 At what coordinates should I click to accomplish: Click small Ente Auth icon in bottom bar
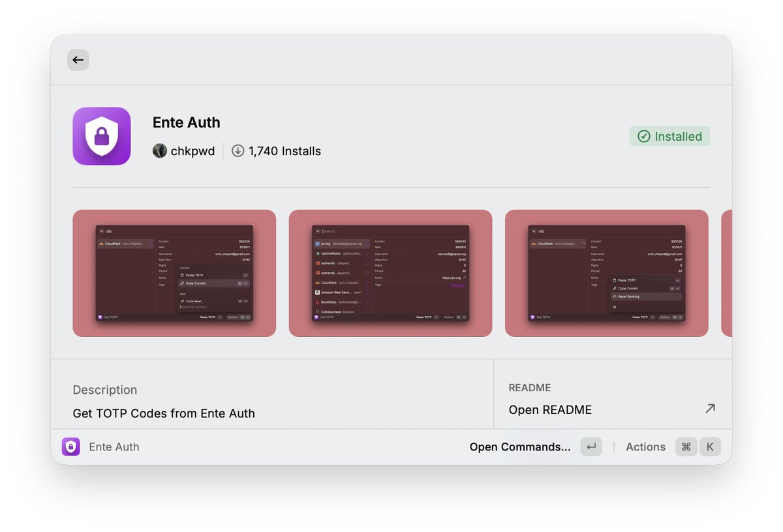coord(71,447)
